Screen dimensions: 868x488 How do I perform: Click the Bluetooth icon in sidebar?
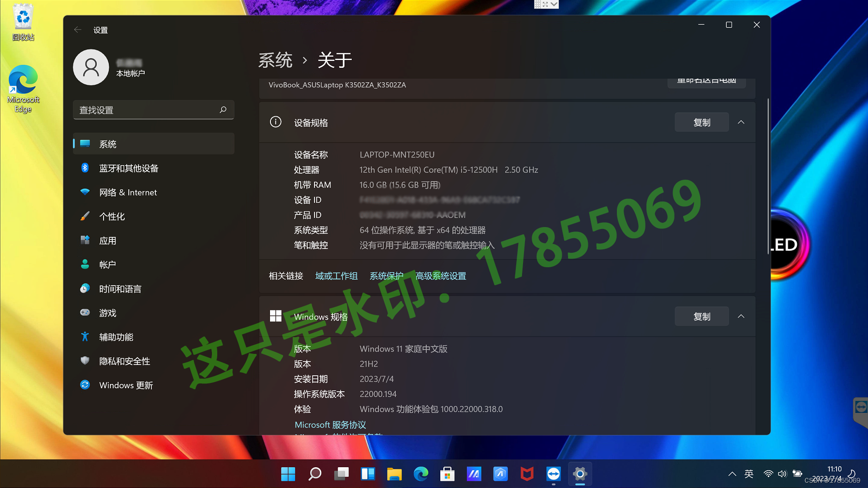coord(85,168)
